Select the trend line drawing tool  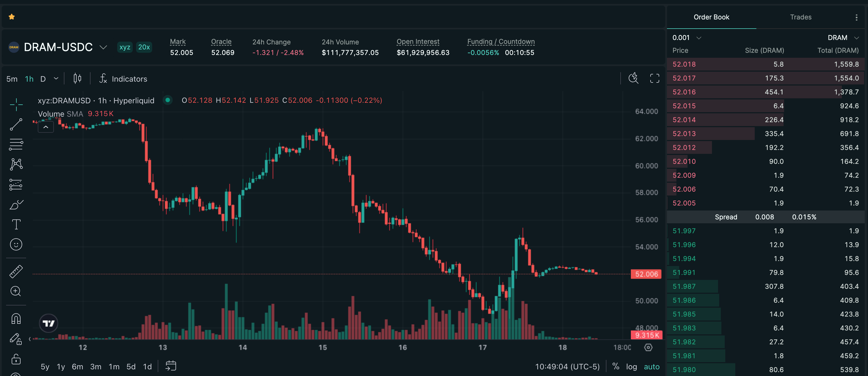[16, 125]
